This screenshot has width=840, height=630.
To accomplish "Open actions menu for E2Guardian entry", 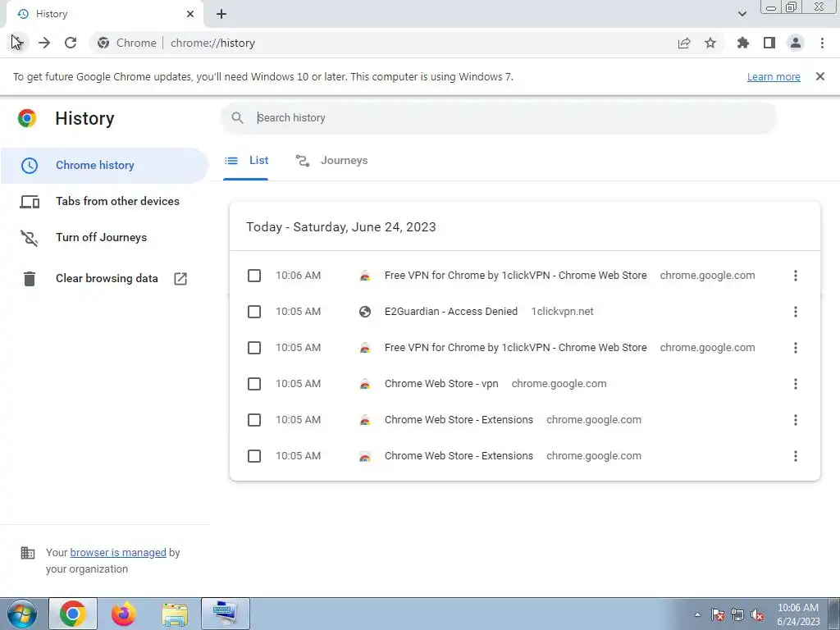I will [796, 312].
